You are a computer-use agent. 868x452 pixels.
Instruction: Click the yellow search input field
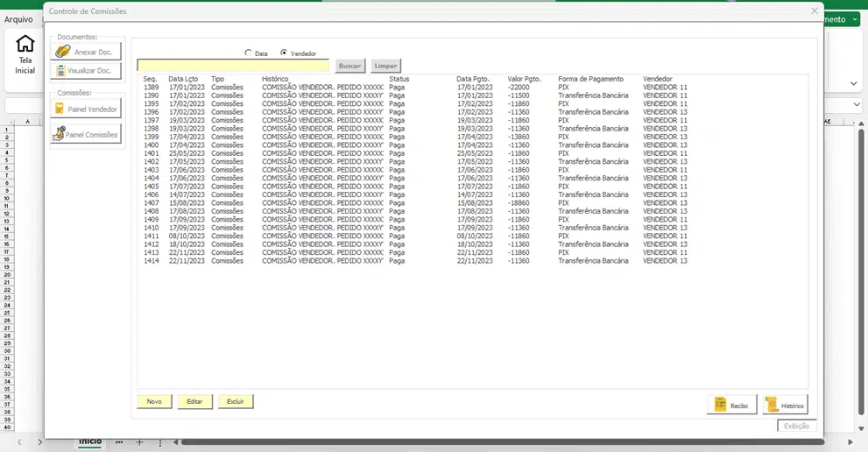234,66
